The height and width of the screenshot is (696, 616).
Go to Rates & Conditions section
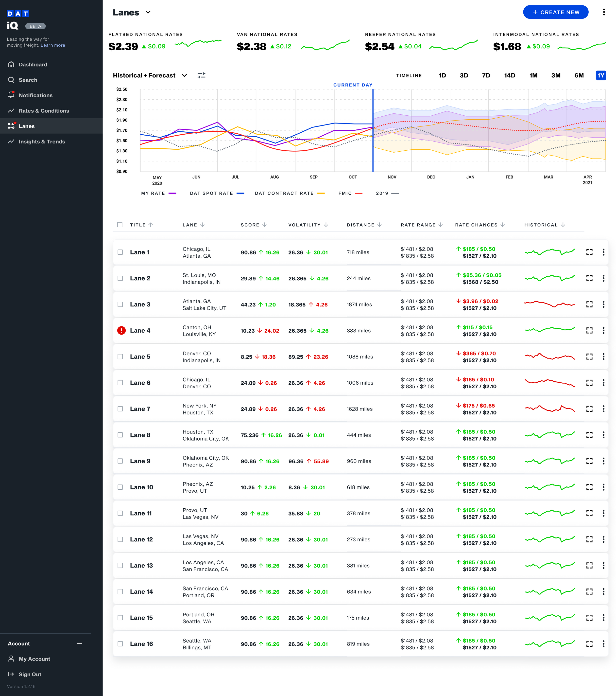point(44,111)
